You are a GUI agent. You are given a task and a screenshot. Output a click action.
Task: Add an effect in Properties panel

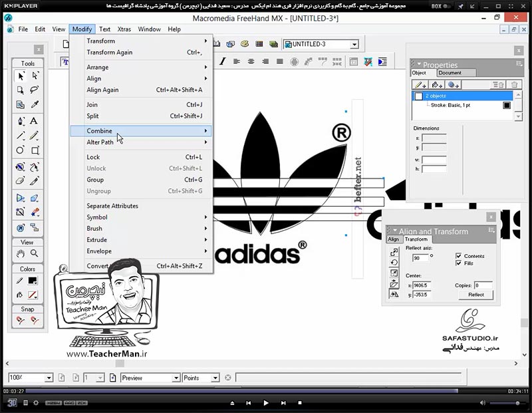click(x=454, y=85)
